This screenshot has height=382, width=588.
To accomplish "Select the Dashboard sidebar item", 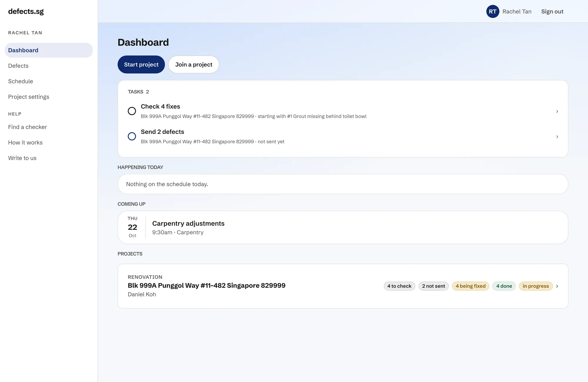I will (x=49, y=50).
